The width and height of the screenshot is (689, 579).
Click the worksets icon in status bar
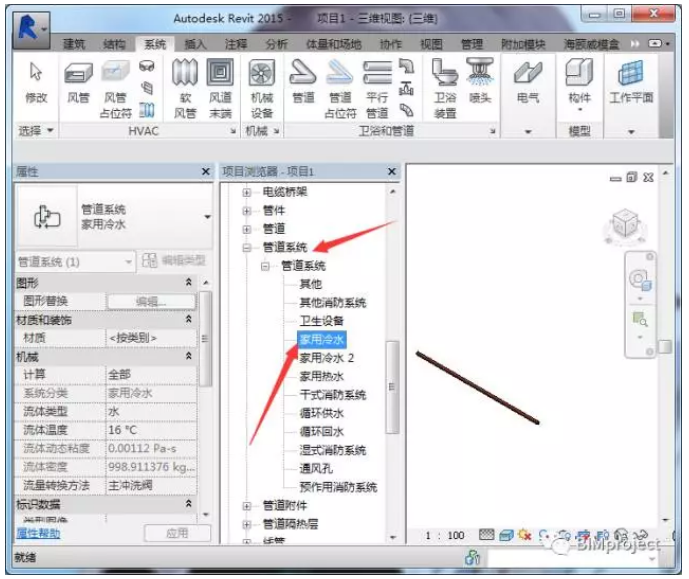[x=472, y=558]
